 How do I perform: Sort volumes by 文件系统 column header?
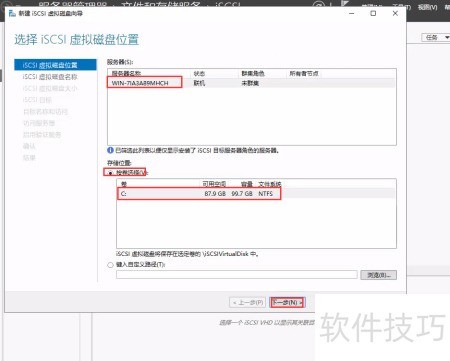[x=270, y=184]
